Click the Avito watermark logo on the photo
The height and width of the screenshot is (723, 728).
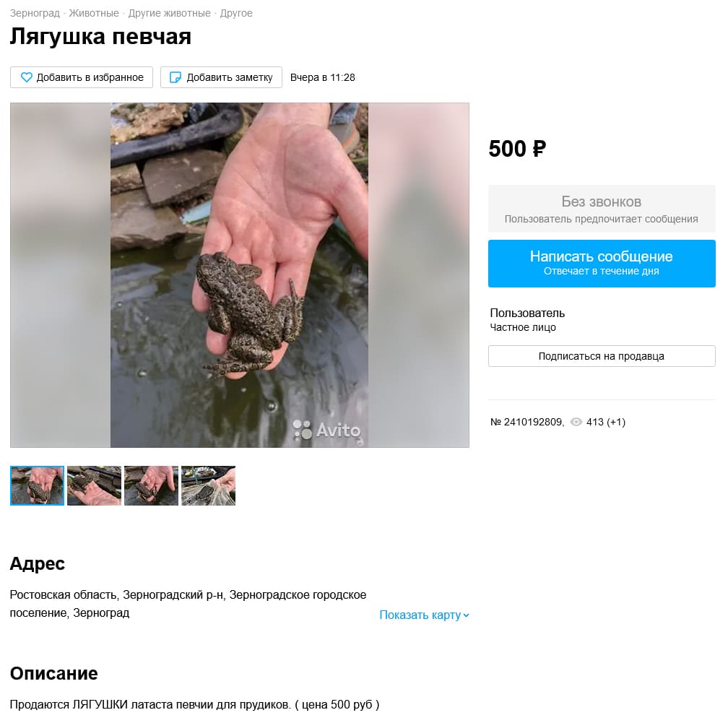click(327, 430)
